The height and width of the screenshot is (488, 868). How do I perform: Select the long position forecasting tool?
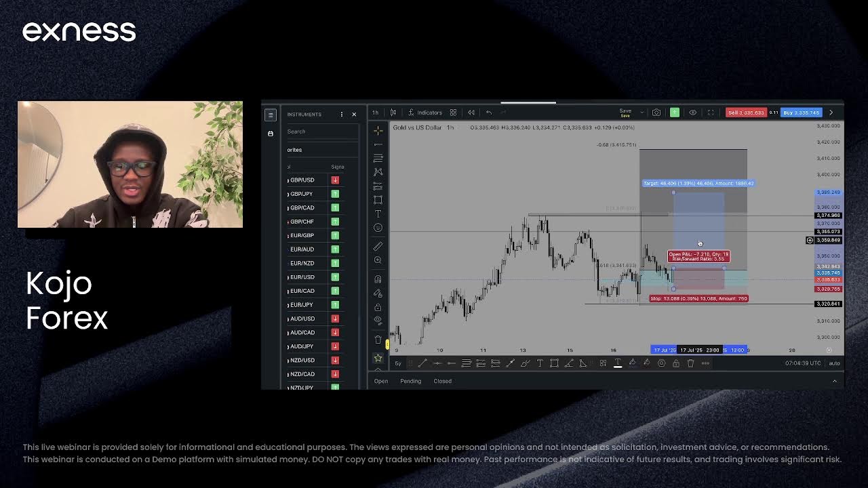[x=378, y=186]
